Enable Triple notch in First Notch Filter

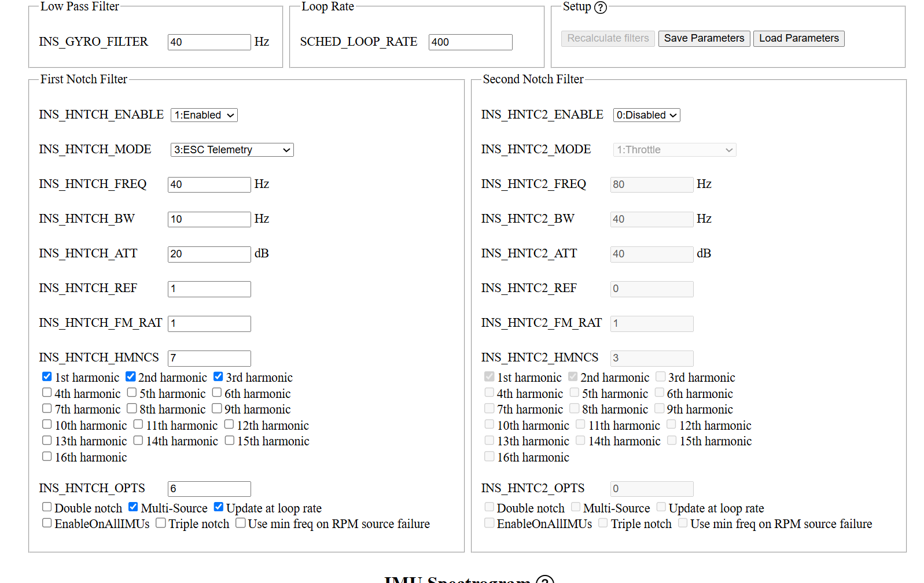click(161, 523)
